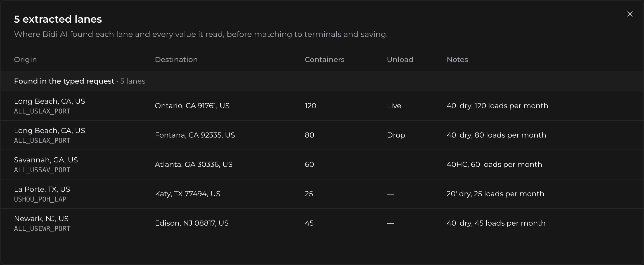Click the ALL_USEWR_PORT terminal code
This screenshot has width=644, height=265.
(42, 229)
